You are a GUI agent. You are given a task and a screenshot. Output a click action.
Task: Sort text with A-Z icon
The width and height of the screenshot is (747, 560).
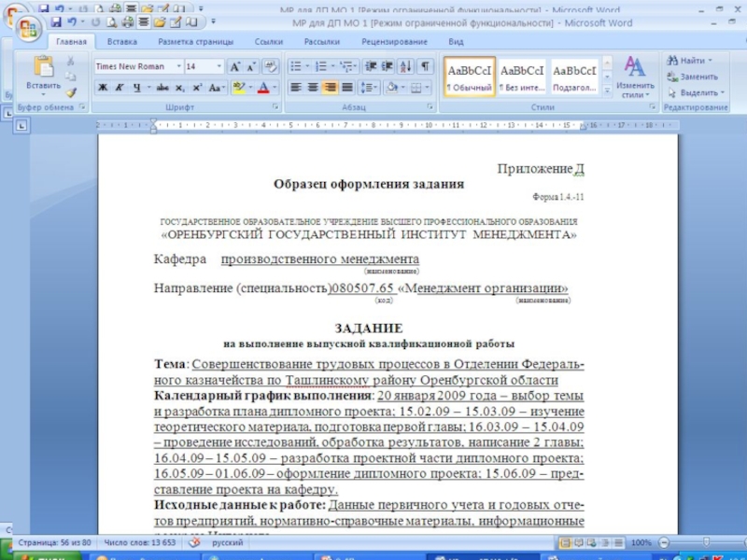point(405,66)
